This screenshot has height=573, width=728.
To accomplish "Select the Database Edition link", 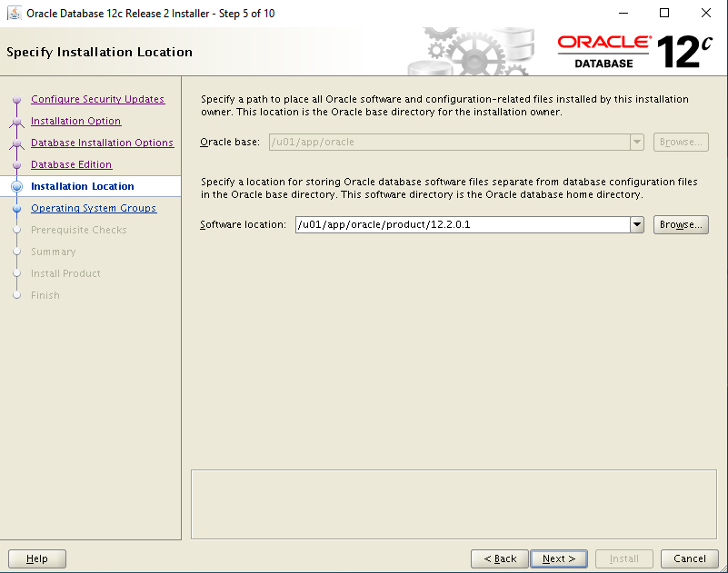I will 71,164.
